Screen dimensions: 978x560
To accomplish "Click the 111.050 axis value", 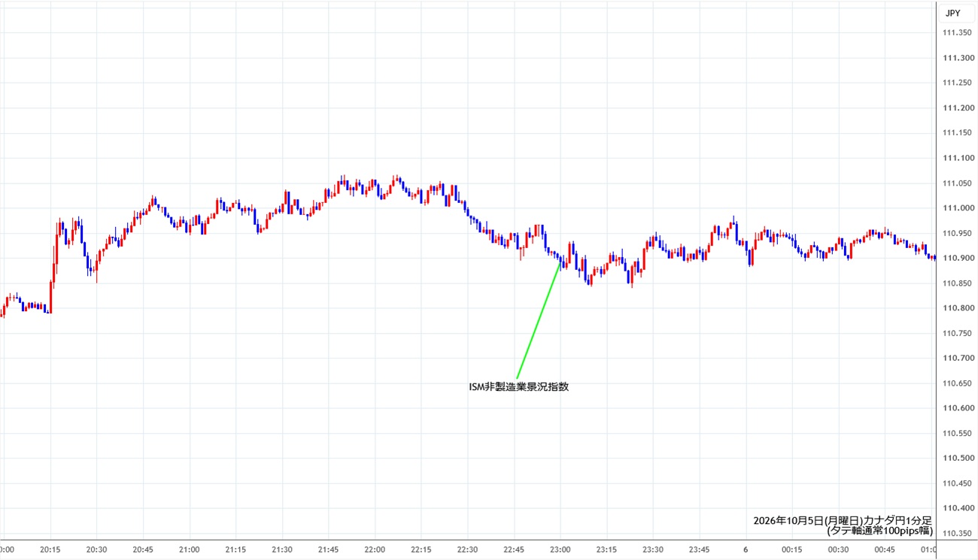I will point(957,183).
